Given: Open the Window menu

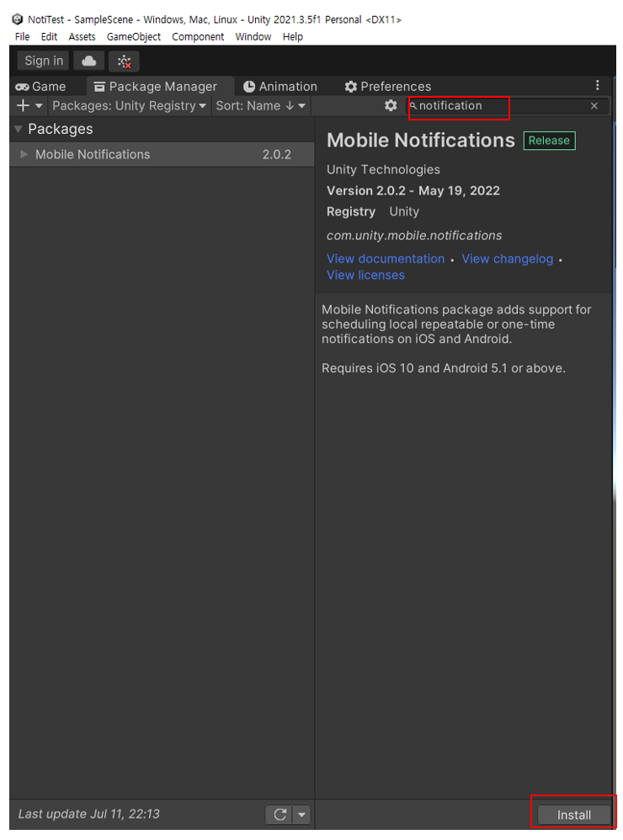Looking at the screenshot, I should click(x=253, y=36).
